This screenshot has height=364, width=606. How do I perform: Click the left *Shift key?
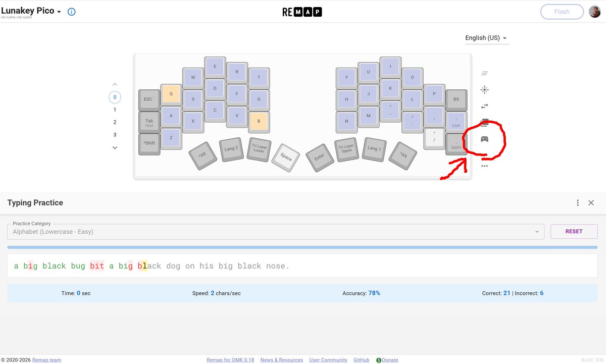pyautogui.click(x=149, y=144)
